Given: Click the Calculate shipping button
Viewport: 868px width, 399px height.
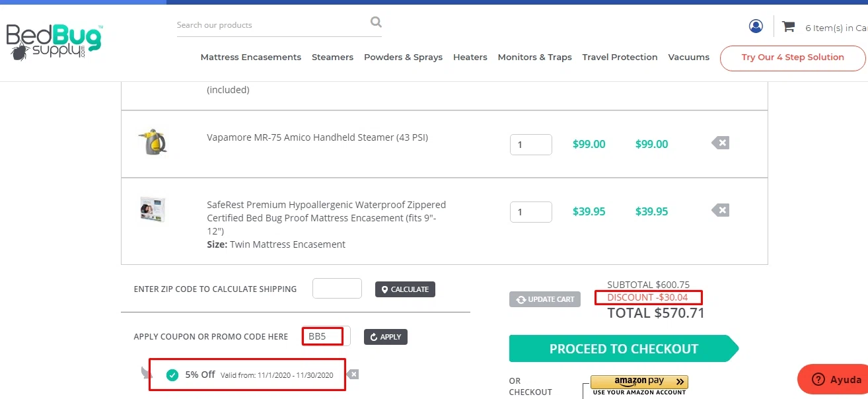Looking at the screenshot, I should [405, 289].
